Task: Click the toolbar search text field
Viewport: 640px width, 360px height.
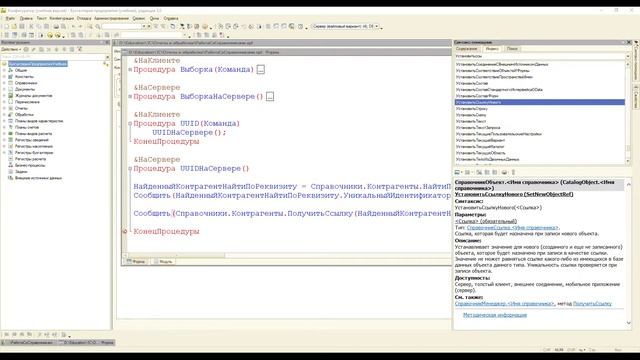Action: click(x=122, y=27)
